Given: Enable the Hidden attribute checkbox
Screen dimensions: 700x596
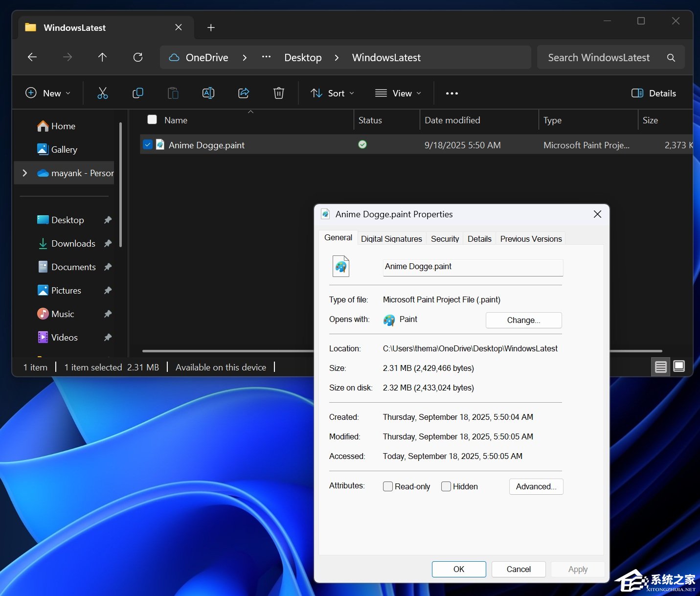Looking at the screenshot, I should pyautogui.click(x=446, y=486).
